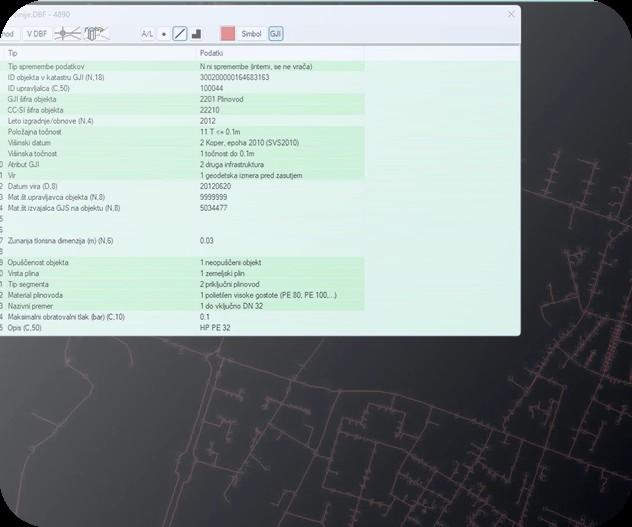Click the crossing lines node icon
Viewport: 632px width, 527px height.
pyautogui.click(x=66, y=34)
